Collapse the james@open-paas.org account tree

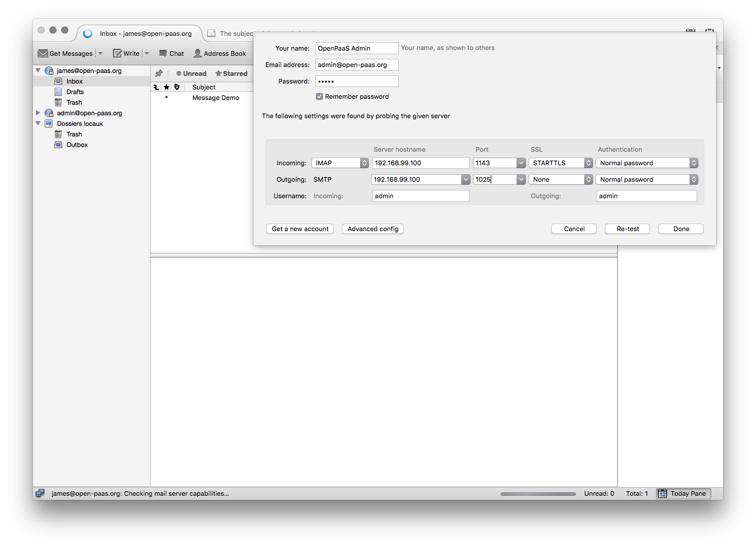pos(38,71)
